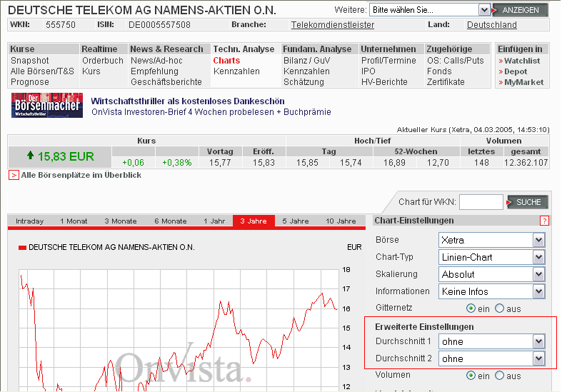Viewport: 562px width, 392px height.
Task: Click the price 15,83 EUR
Action: 66,156
